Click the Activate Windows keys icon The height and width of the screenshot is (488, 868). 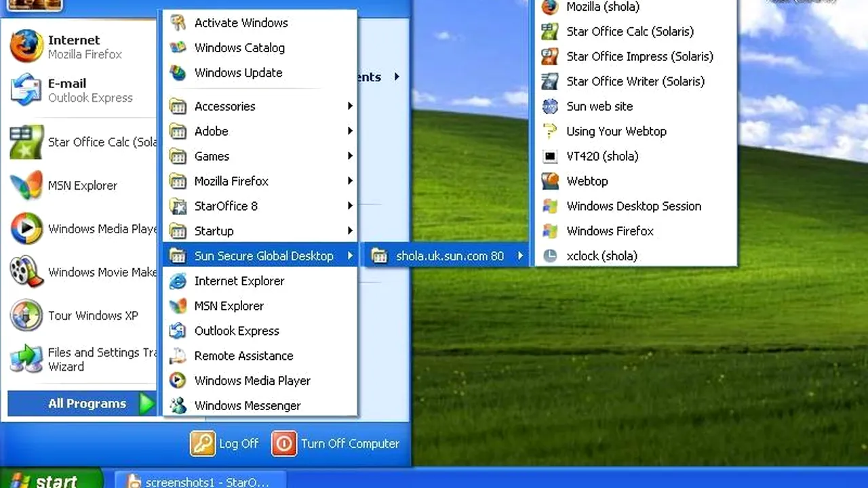[178, 22]
